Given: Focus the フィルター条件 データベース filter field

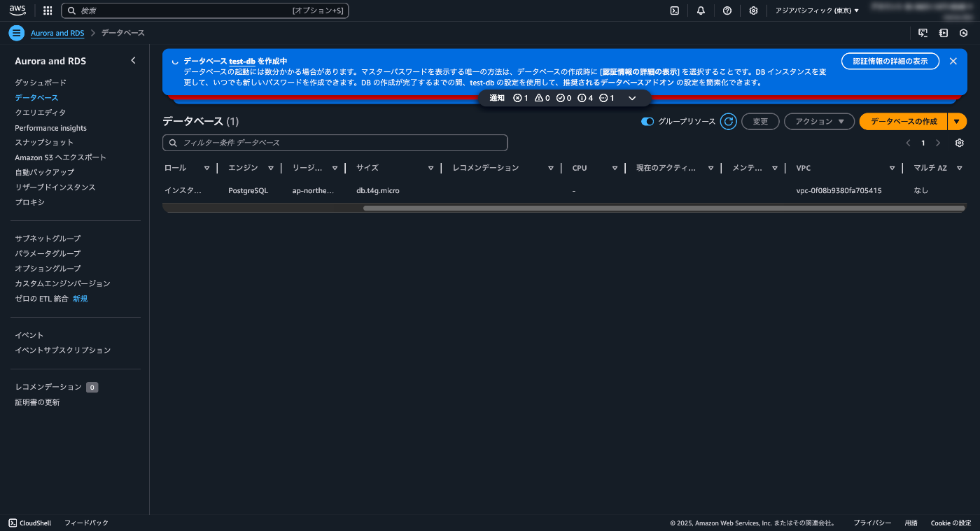Looking at the screenshot, I should pyautogui.click(x=335, y=143).
